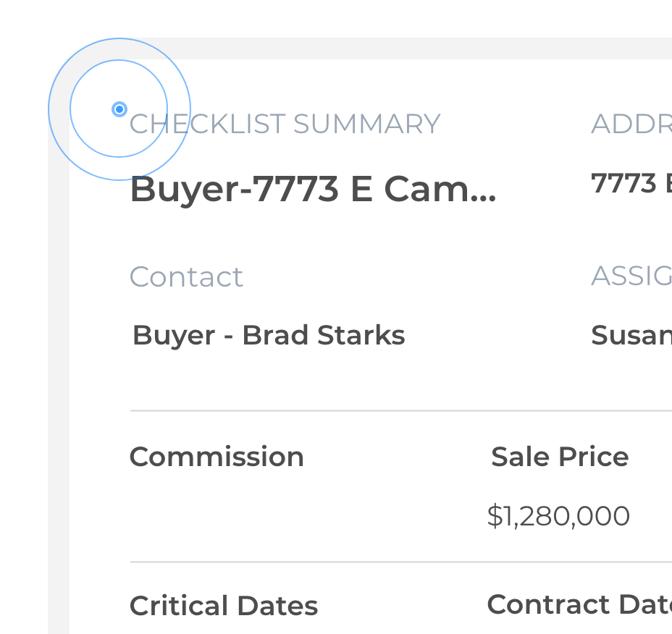Click the Sale Price heading
This screenshot has height=634, width=672.
(x=560, y=457)
